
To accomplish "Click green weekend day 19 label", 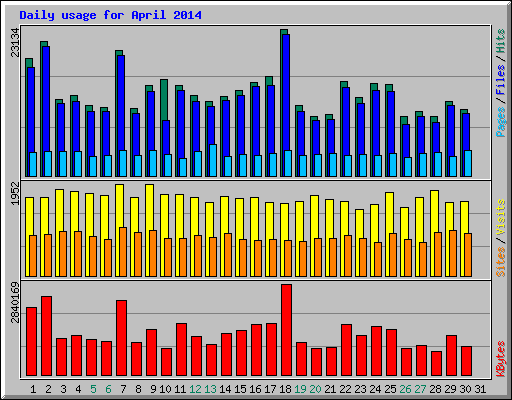I will coord(300,389).
